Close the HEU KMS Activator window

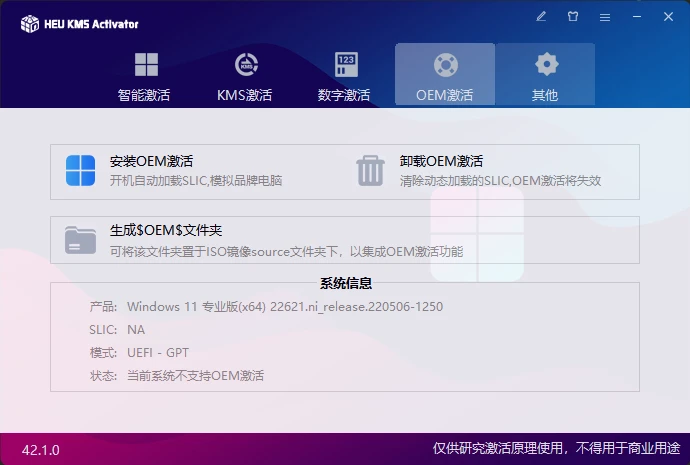668,17
